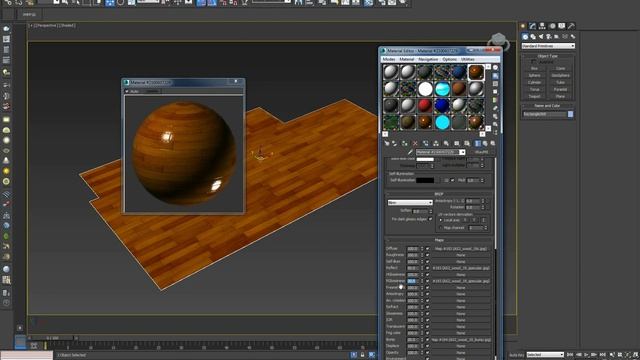Open Utilities hammer tab in command panel

[x=571, y=26]
